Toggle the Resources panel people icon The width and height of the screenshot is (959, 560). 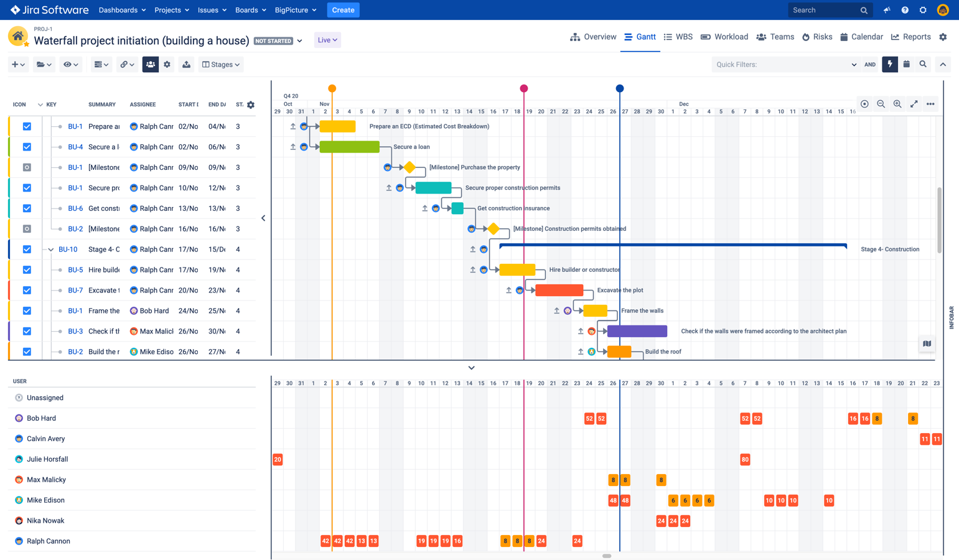coord(150,64)
